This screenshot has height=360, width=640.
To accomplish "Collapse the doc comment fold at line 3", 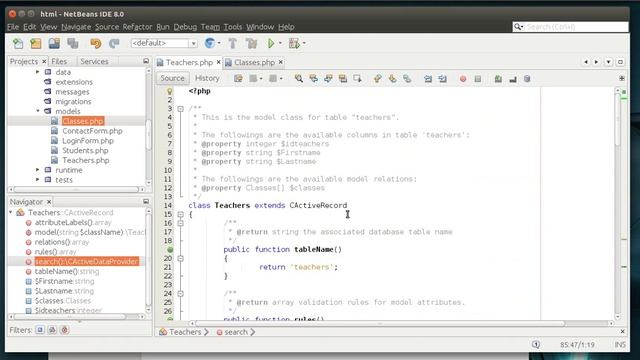I will pos(180,109).
